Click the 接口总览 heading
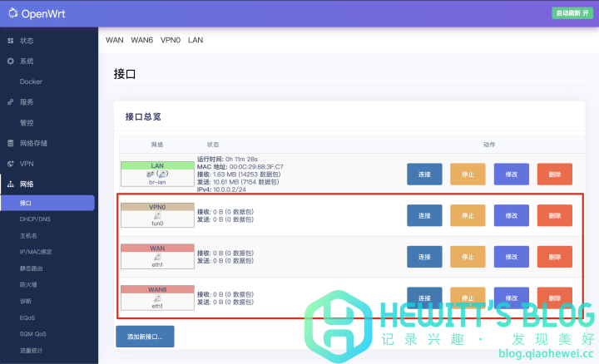Image resolution: width=599 pixels, height=364 pixels. pos(143,116)
